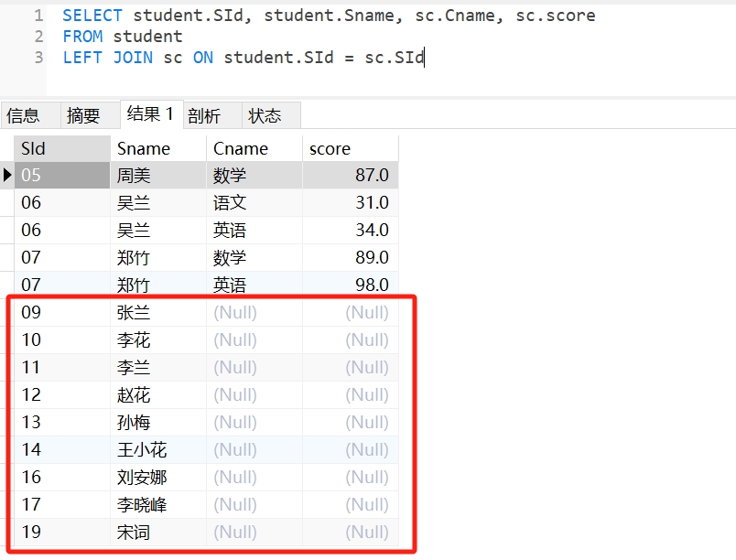Click the Cname Null cell for 王小花

pos(254,450)
